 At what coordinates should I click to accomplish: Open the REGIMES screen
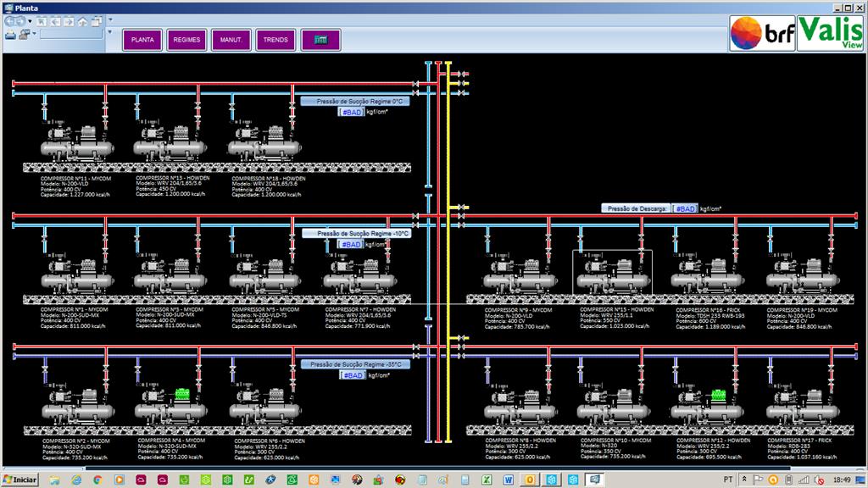click(x=186, y=40)
